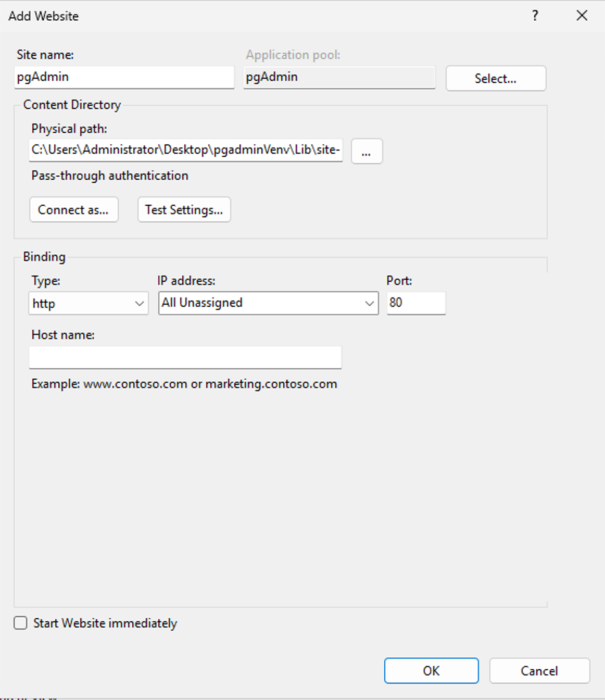Screen dimensions: 605x700
Task: Open the dialog help question mark
Action: [x=535, y=16]
